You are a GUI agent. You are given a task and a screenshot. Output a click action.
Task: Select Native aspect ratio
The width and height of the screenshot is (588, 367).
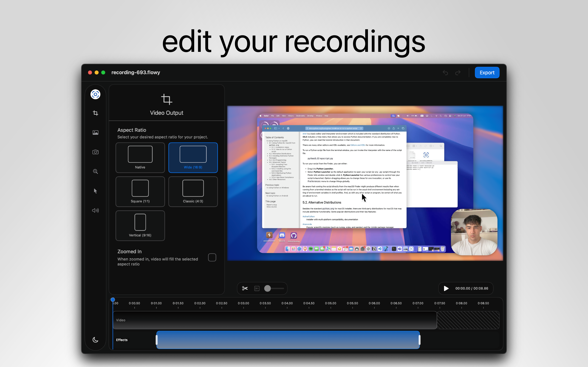click(140, 158)
